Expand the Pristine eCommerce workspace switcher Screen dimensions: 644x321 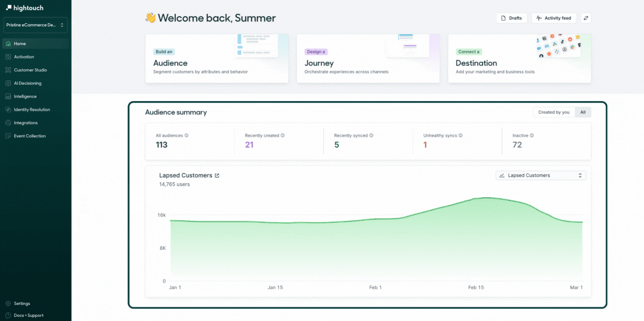(x=35, y=25)
